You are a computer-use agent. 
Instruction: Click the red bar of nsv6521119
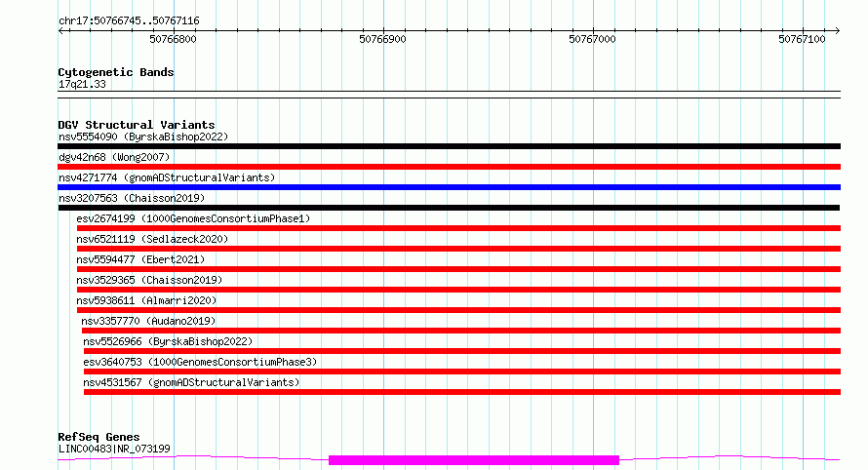(x=458, y=249)
